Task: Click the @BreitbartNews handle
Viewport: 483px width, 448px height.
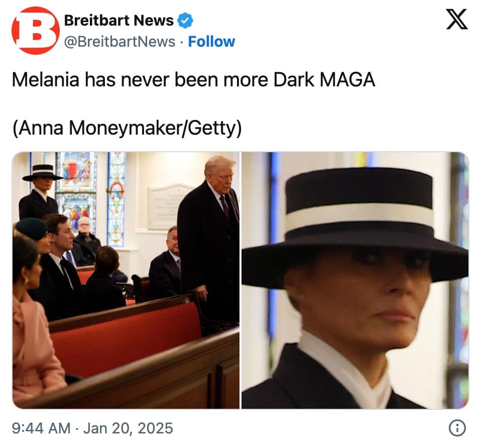Action: coord(119,41)
